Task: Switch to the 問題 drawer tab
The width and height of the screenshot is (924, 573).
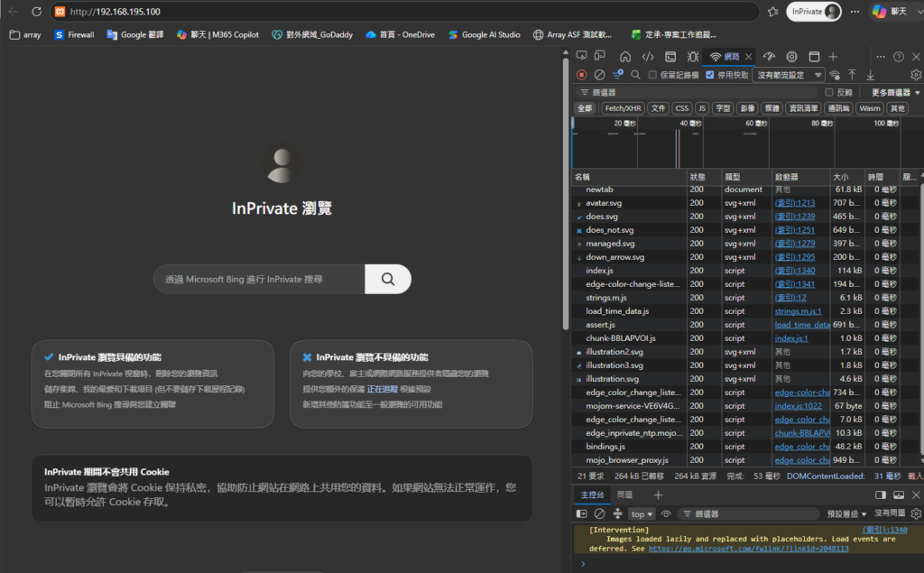Action: [624, 495]
